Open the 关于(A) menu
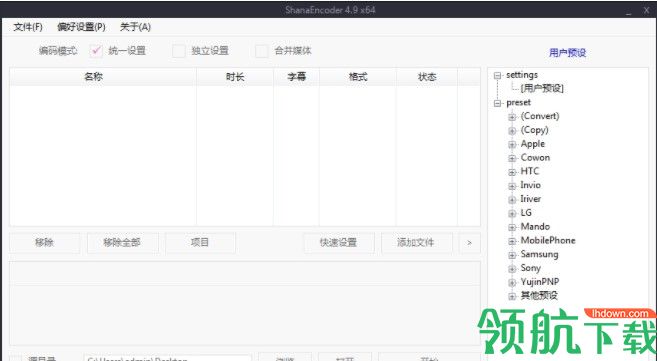 pos(135,27)
